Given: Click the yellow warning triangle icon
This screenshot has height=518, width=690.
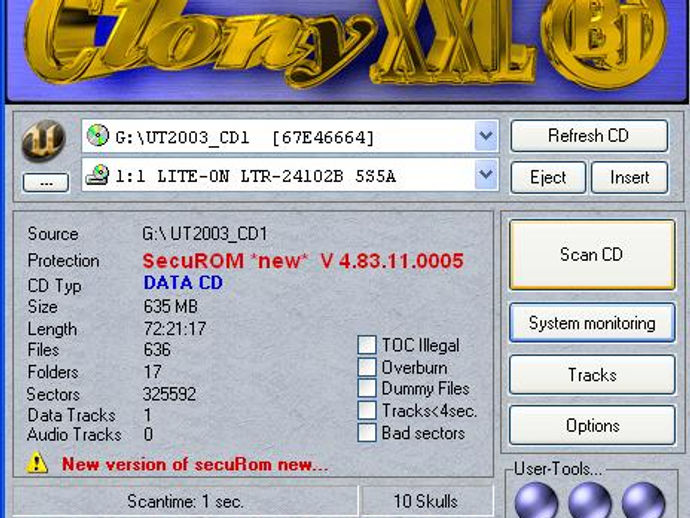Looking at the screenshot, I should point(37,463).
